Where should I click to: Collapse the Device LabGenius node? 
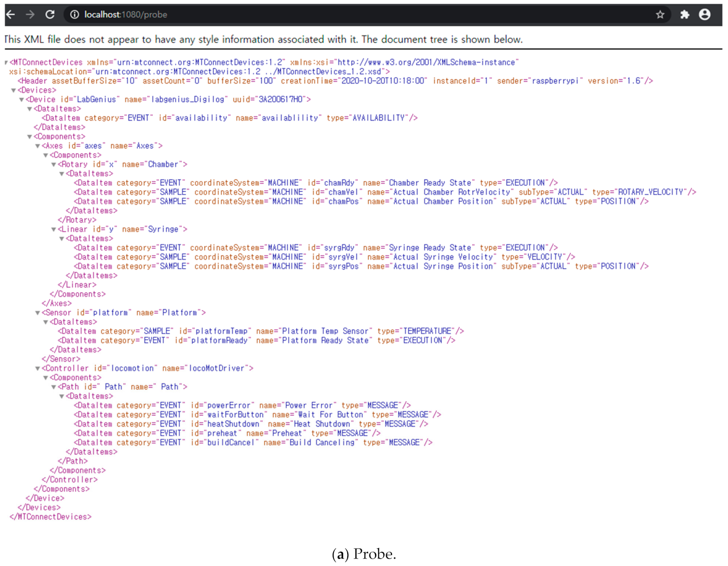tap(22, 100)
